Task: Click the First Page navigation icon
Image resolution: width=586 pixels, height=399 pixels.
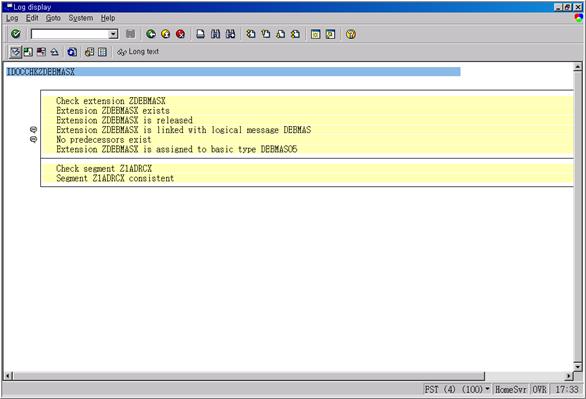Action: 251,34
